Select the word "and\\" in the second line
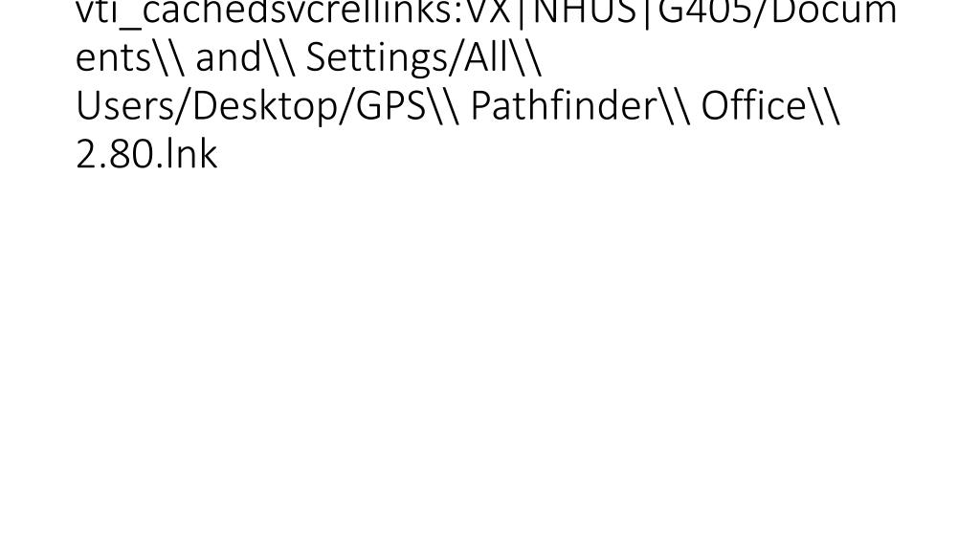 [245, 57]
